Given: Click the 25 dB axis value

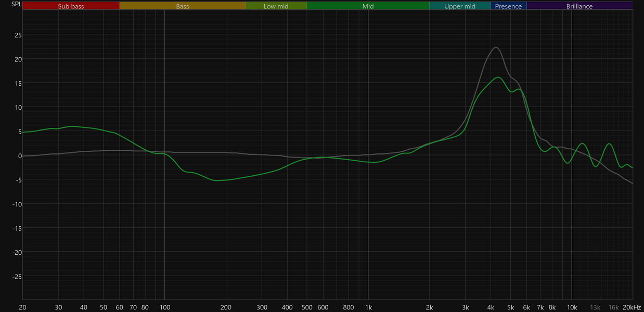Looking at the screenshot, I should (x=18, y=35).
